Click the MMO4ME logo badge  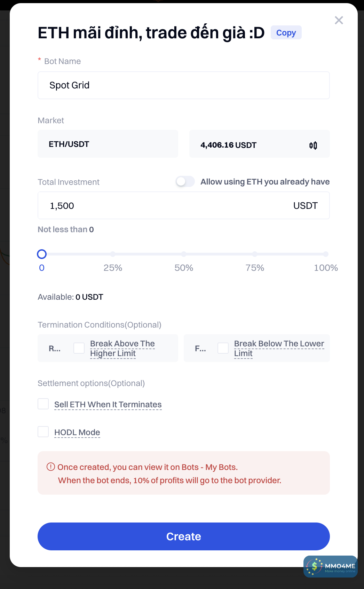[x=330, y=566]
